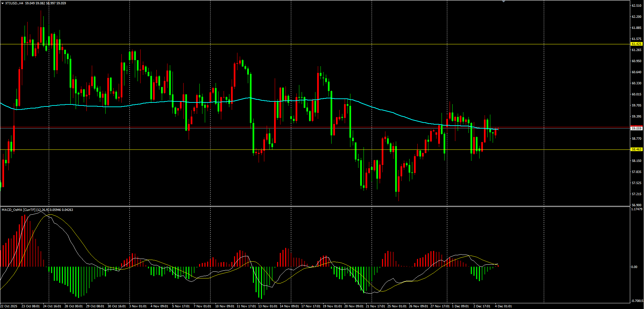Click the 62.510 price on the scale

636,6
